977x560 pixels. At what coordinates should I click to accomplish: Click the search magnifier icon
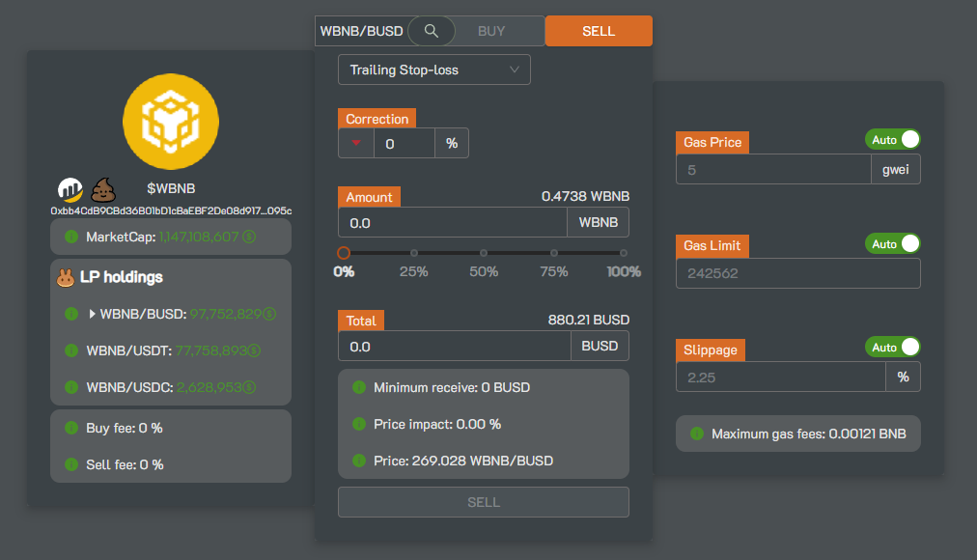[432, 31]
